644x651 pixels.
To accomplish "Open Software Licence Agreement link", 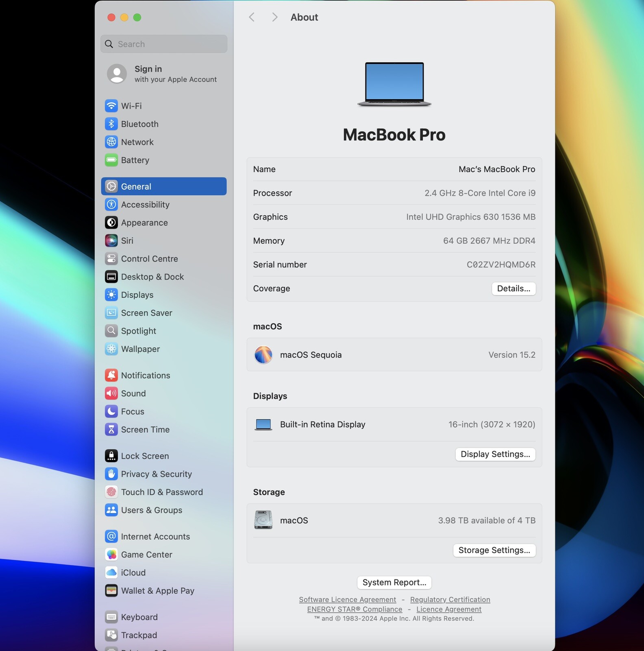I will coord(347,599).
